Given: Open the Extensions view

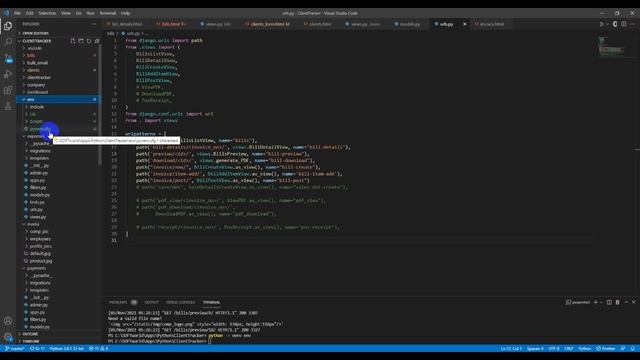Looking at the screenshot, I should [8, 90].
